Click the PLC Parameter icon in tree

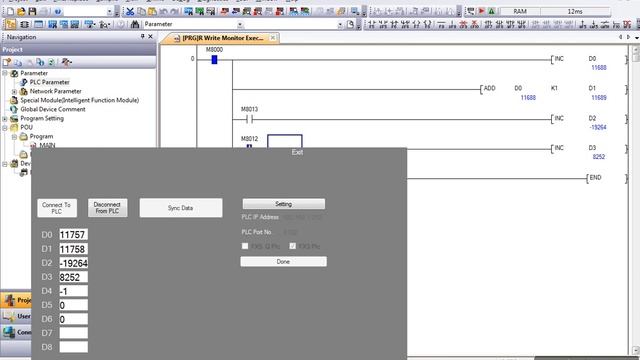[x=24, y=82]
